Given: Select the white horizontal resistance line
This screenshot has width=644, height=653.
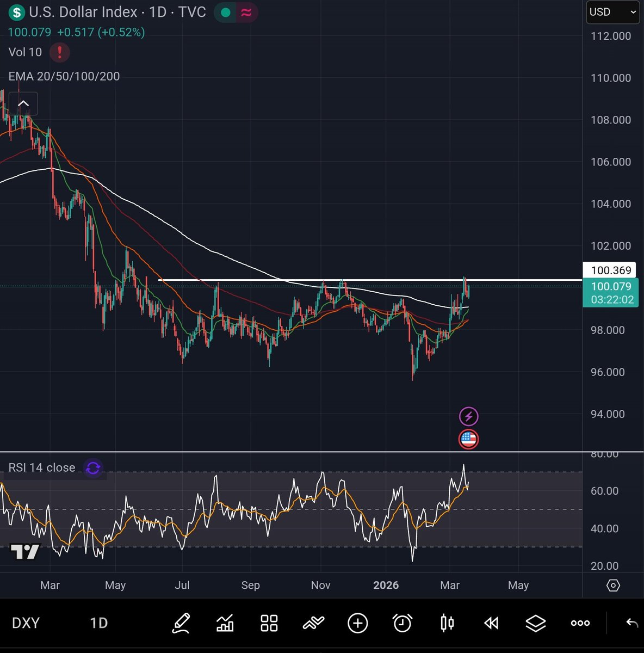Looking at the screenshot, I should click(370, 280).
